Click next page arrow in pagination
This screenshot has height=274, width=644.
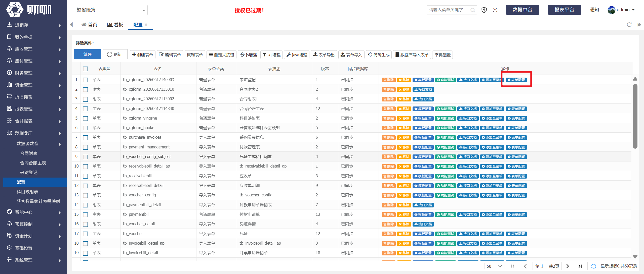tap(568, 266)
